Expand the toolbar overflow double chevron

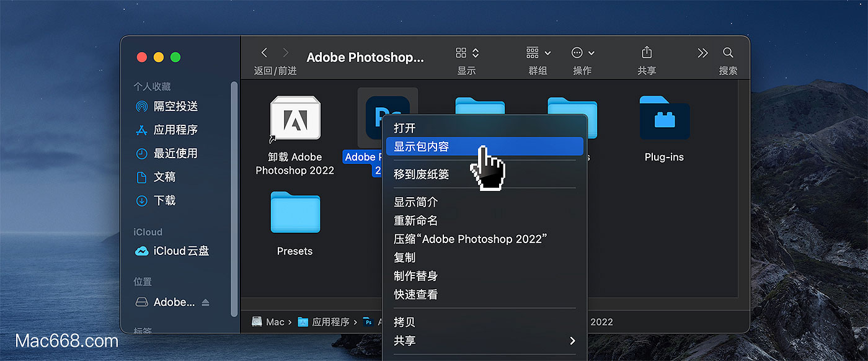(702, 53)
